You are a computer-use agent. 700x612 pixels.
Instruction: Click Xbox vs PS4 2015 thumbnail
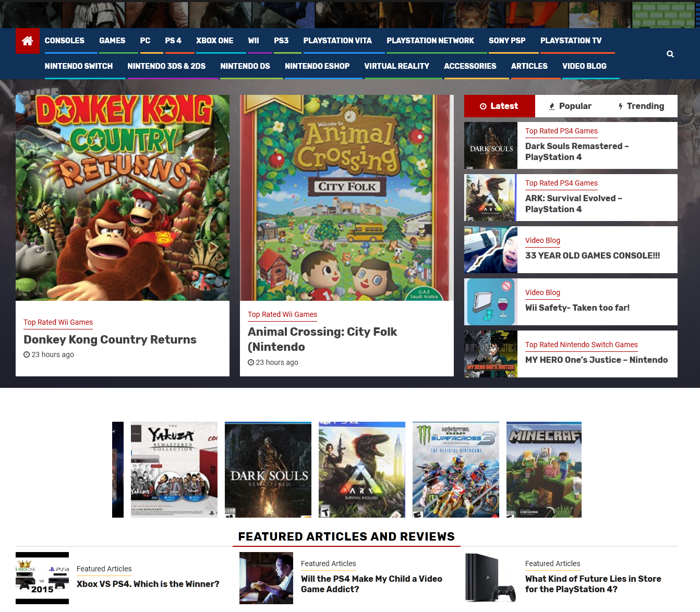42,578
